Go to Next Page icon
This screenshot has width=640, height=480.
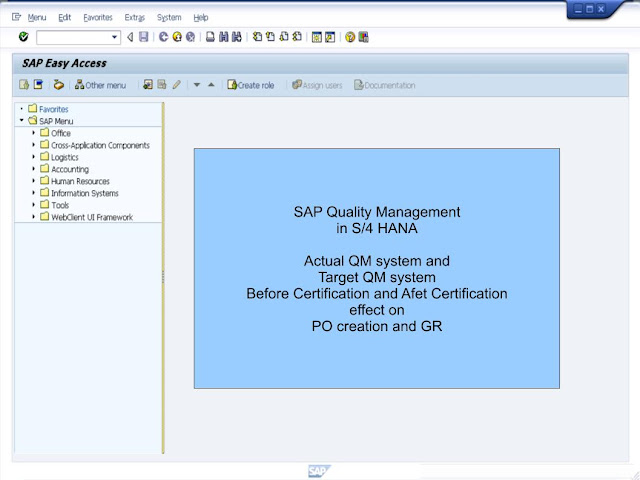(284, 37)
